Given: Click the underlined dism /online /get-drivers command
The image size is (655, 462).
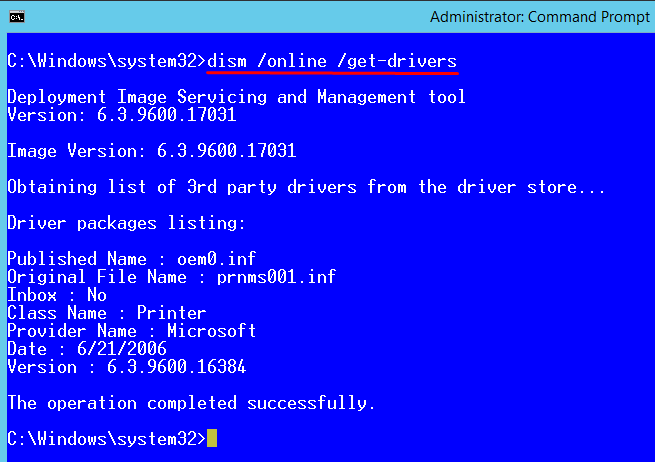Looking at the screenshot, I should (332, 61).
